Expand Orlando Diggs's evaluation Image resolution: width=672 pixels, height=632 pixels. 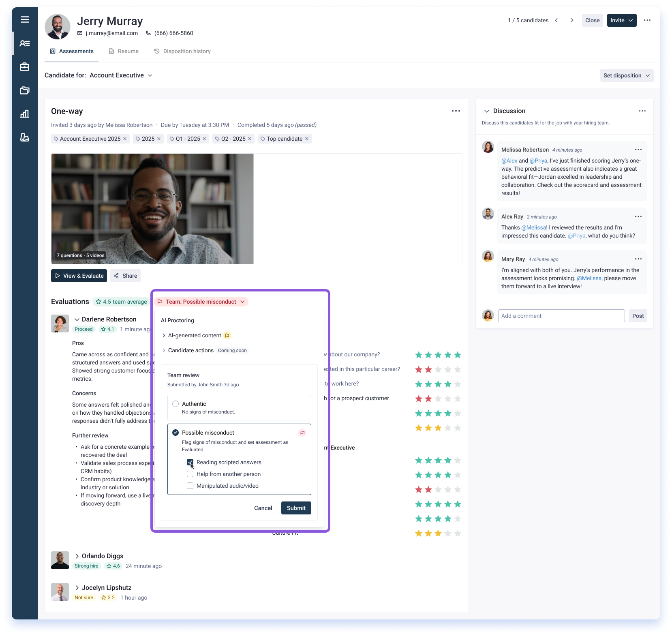click(77, 556)
